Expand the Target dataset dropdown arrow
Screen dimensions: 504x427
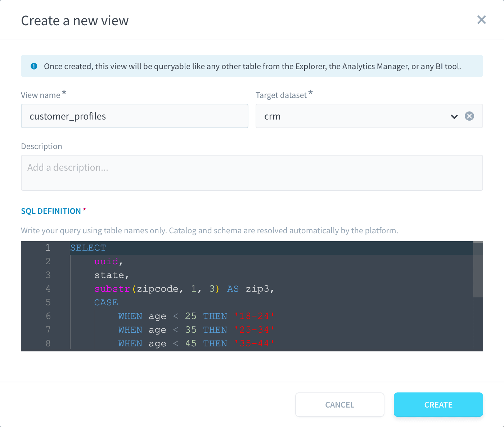click(x=454, y=116)
